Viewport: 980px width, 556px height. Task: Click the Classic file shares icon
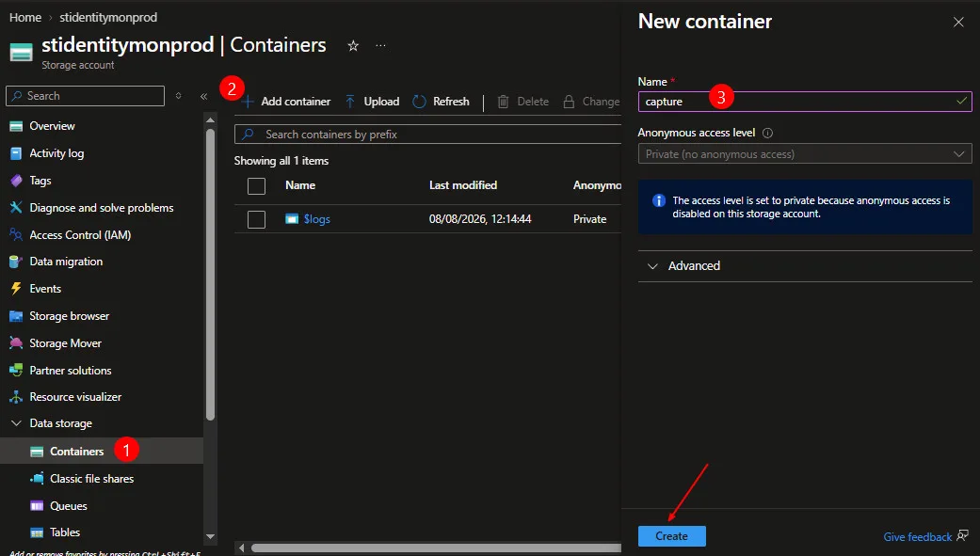click(37, 479)
